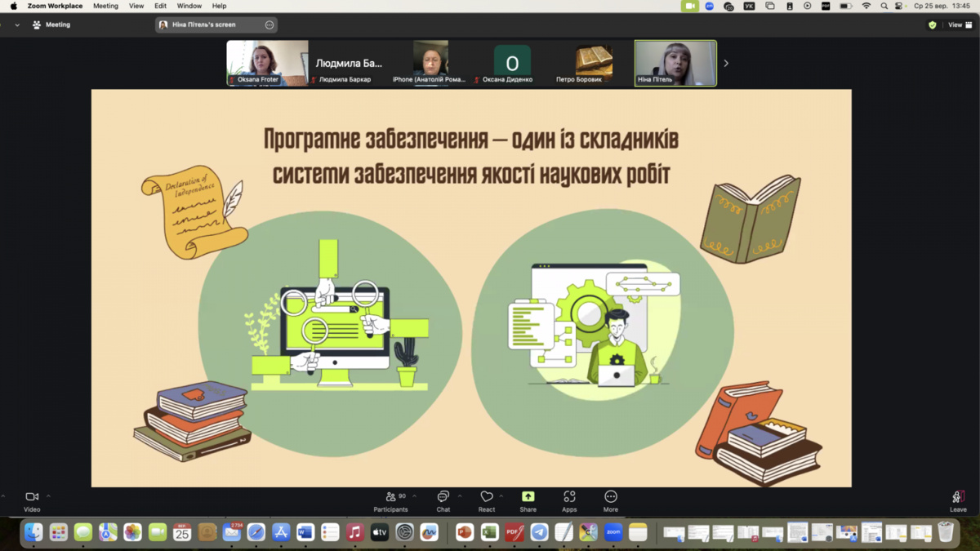Open App Store from the Dock
The width and height of the screenshot is (980, 551).
tap(281, 532)
